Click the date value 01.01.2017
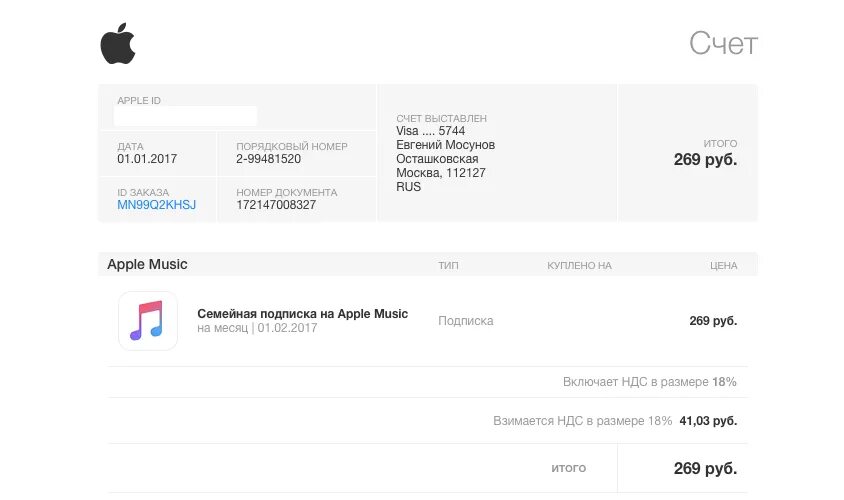 (147, 159)
